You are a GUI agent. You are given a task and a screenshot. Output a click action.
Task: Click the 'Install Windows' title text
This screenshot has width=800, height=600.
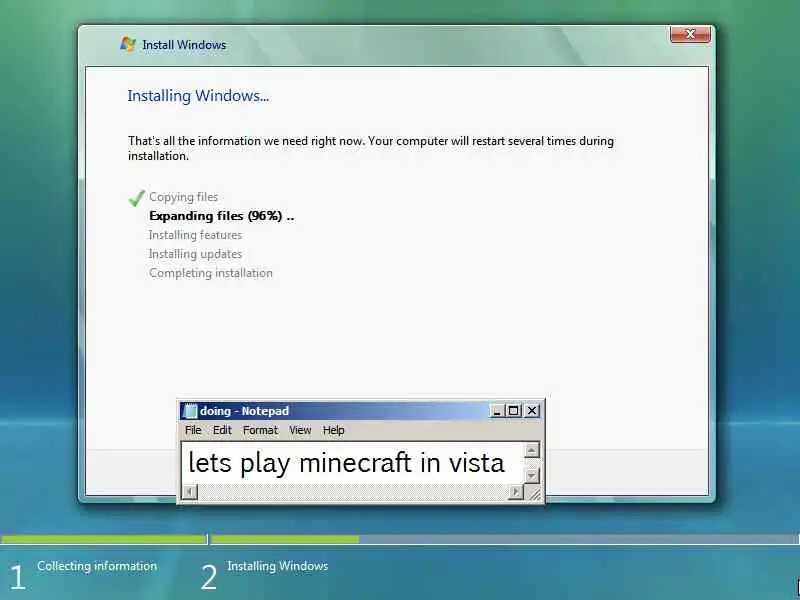(184, 45)
